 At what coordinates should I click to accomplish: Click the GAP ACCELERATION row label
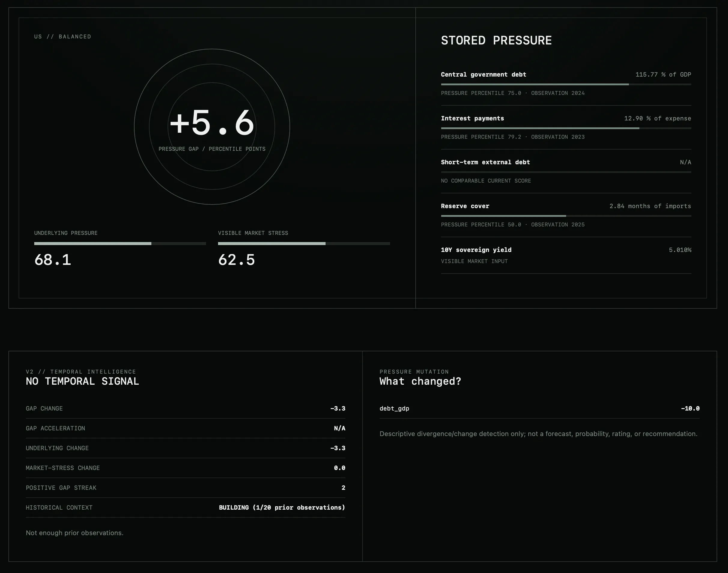tap(55, 429)
